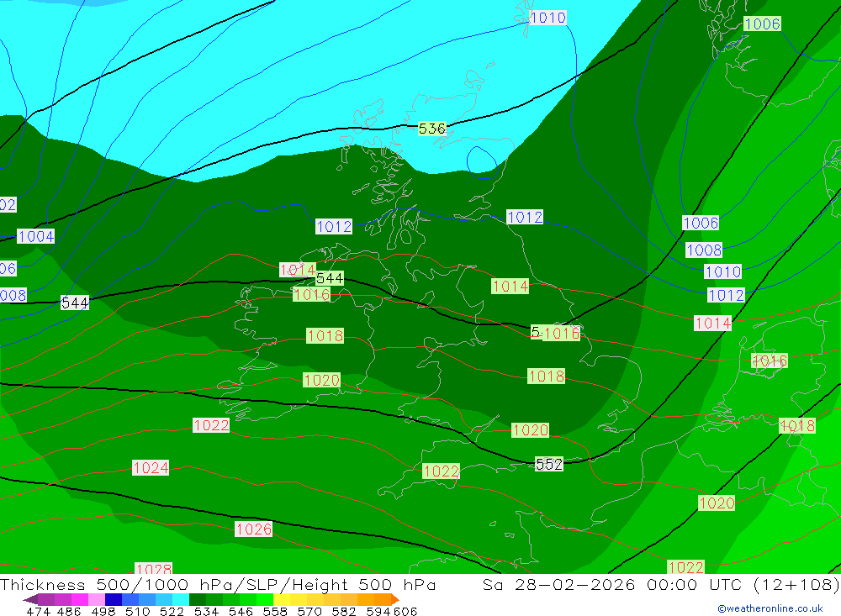Select the chart title 'Thickness 500/1000 hPa/SLP/Height 500 hPa'

coord(218,584)
